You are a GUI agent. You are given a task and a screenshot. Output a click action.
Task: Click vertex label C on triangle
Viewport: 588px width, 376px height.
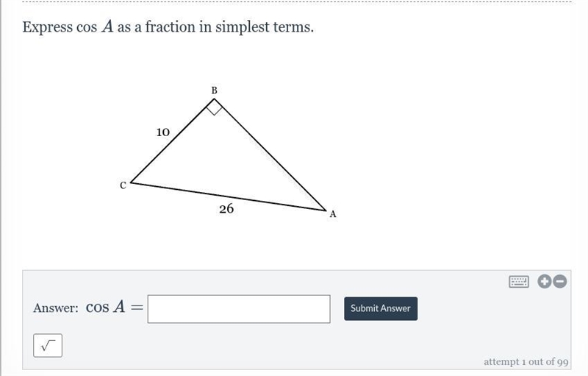[123, 185]
